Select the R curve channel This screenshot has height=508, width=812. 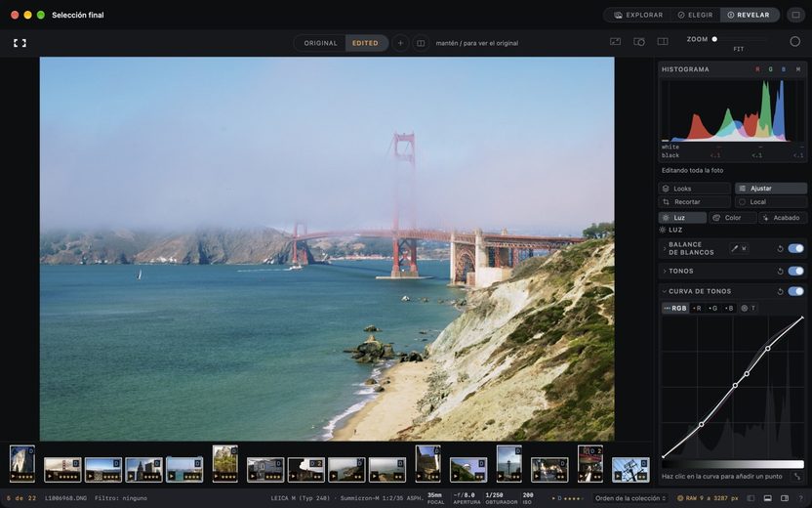(x=697, y=308)
